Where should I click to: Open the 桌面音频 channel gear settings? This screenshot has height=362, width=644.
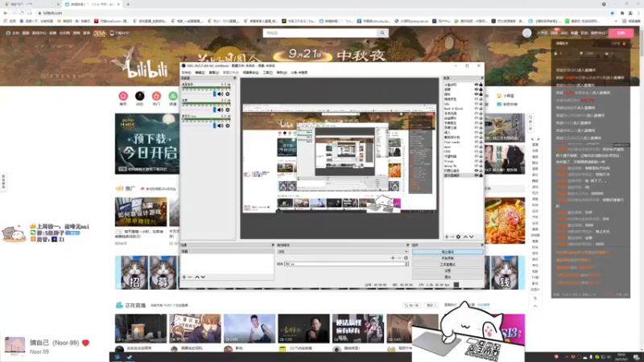click(x=228, y=94)
